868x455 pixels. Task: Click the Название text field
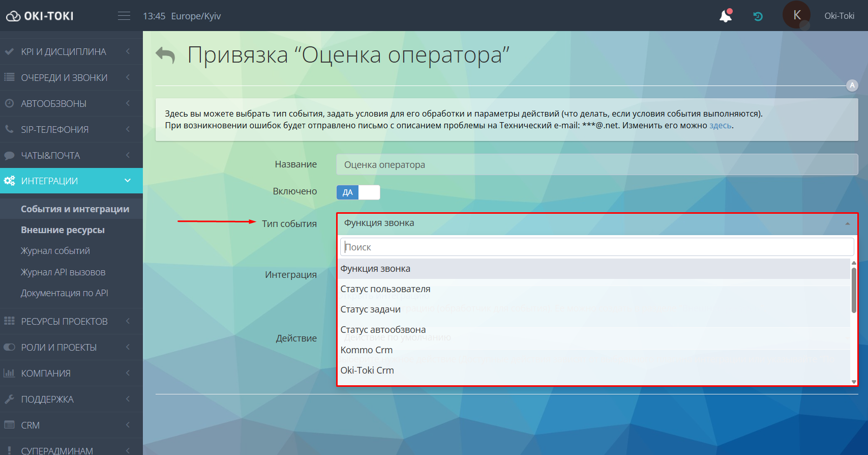tap(597, 165)
